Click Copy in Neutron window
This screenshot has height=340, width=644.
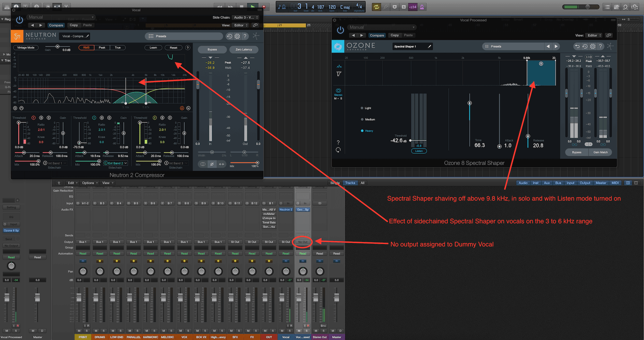point(74,25)
